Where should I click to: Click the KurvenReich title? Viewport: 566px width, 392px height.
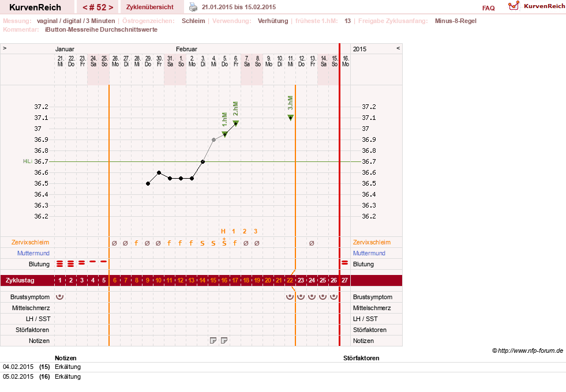pos(35,7)
